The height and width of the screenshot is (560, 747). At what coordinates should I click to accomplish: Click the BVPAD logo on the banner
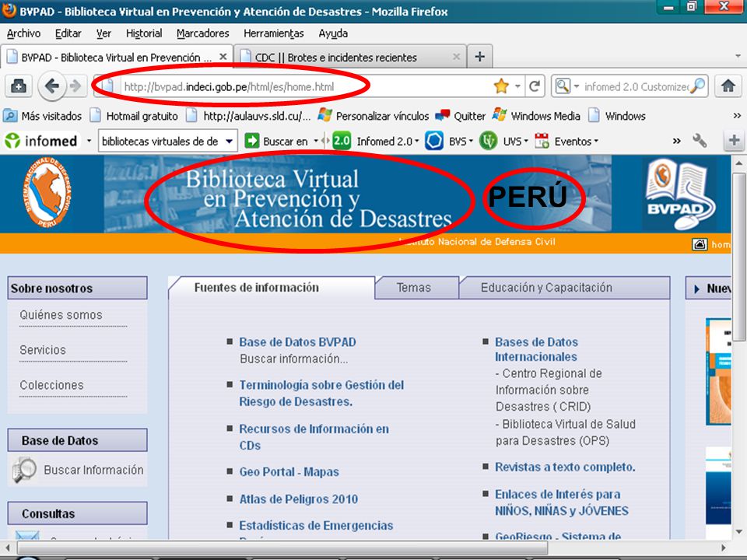[679, 194]
